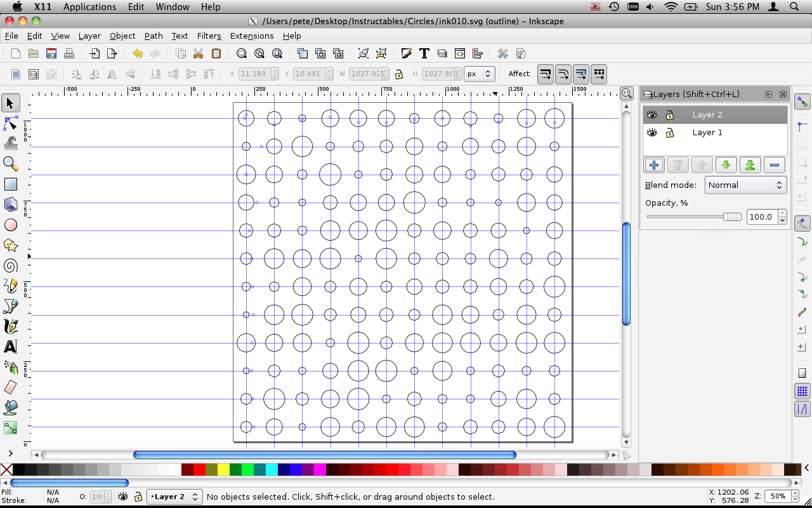Toggle width/height ratio lock

[398, 74]
